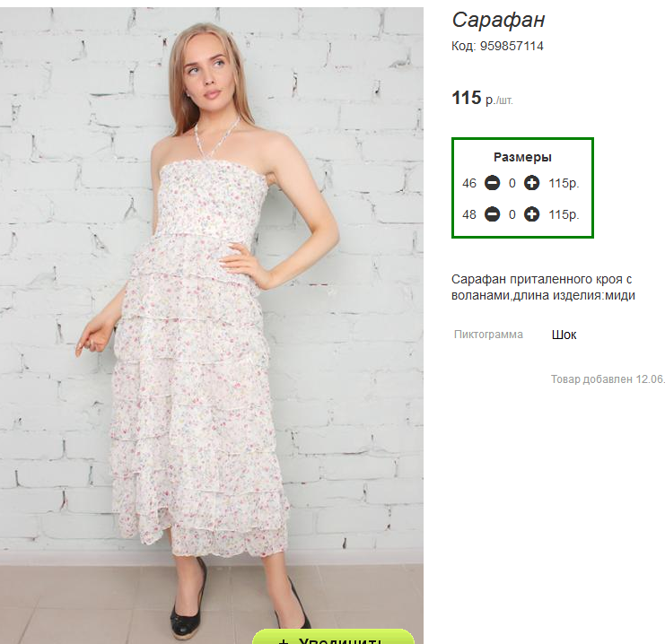Select the size 46 label
Viewport: 665px width, 644px height.
click(469, 184)
